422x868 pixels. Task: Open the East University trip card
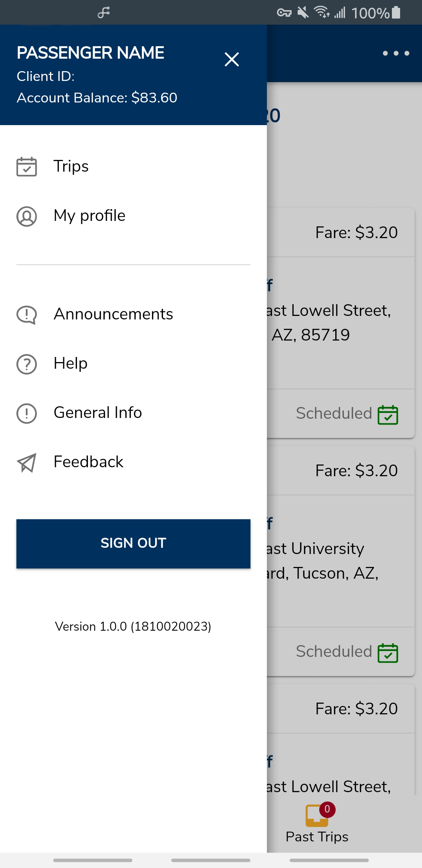(x=340, y=561)
